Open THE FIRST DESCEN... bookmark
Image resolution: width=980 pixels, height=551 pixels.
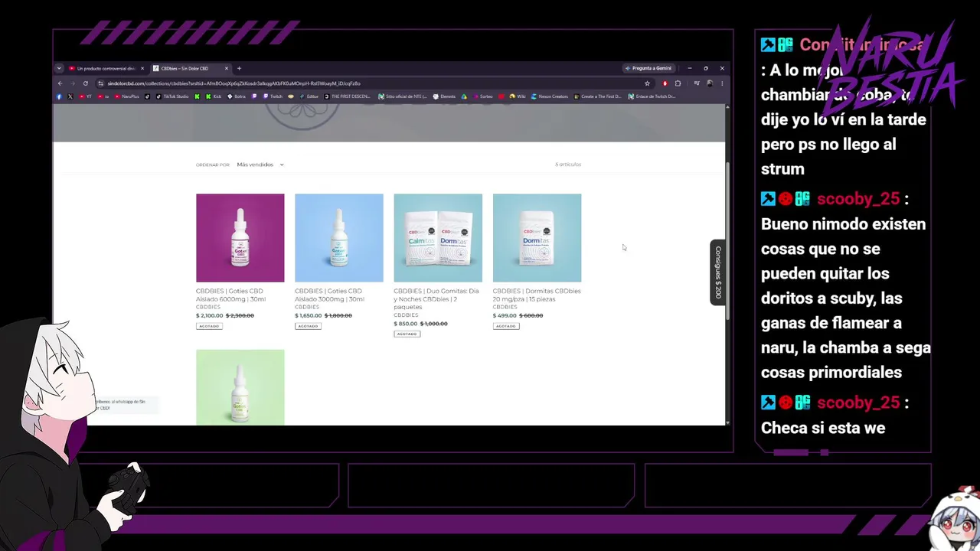pos(348,96)
